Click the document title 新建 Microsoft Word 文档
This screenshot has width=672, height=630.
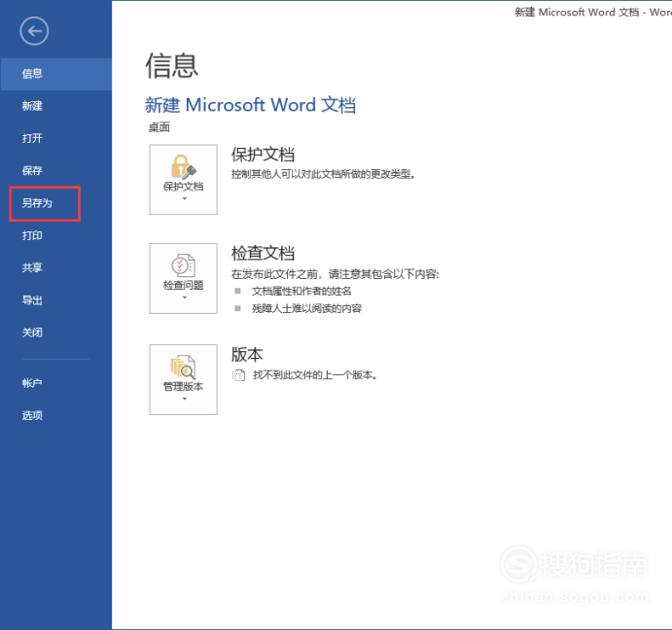(x=250, y=105)
